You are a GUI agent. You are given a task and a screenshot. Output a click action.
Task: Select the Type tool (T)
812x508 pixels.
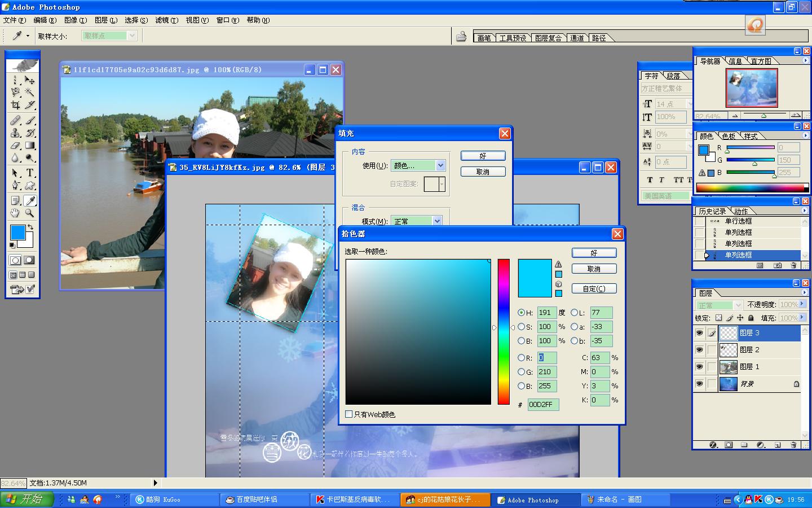coord(30,173)
